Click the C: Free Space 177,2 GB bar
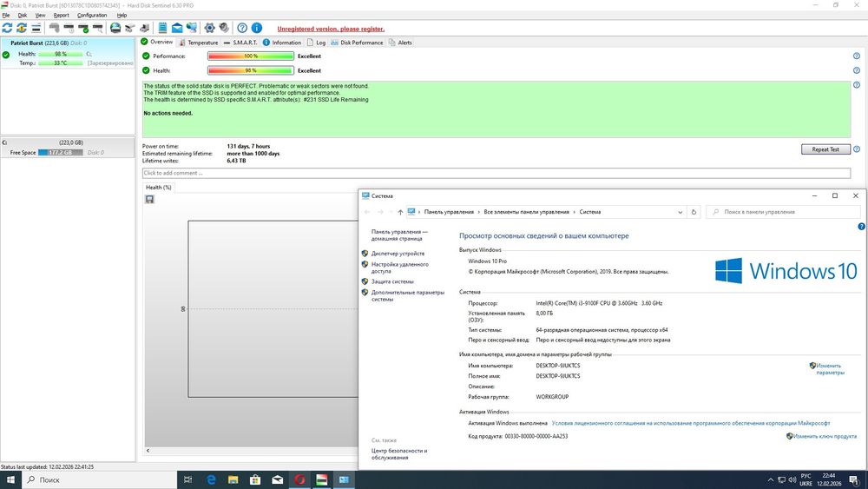The height and width of the screenshot is (489, 868). [x=61, y=152]
